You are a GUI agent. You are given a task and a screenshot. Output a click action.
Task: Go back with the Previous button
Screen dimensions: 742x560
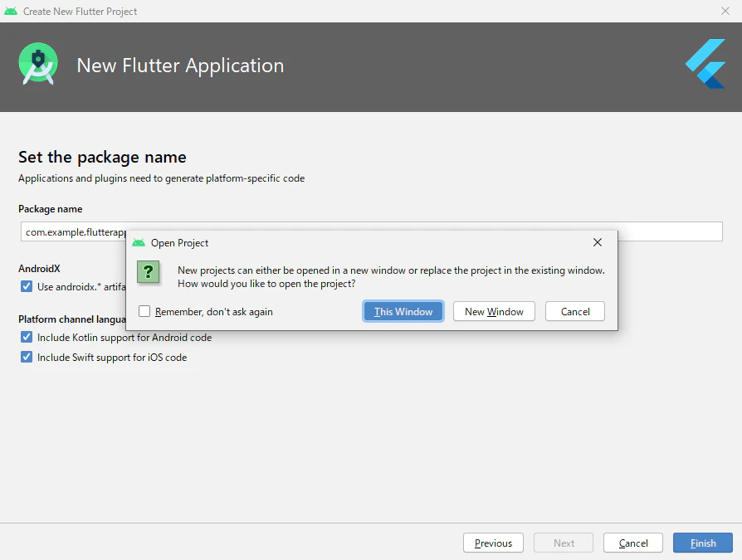[x=493, y=543]
